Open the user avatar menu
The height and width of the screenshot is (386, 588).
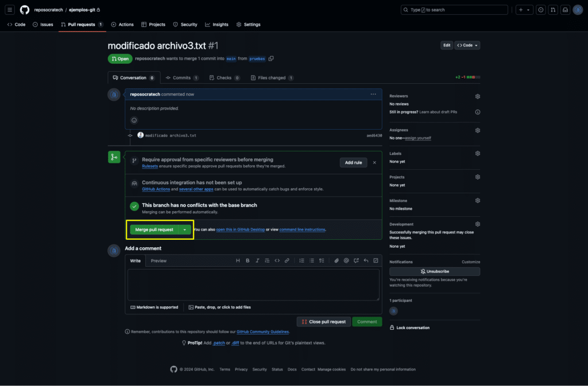coord(578,10)
